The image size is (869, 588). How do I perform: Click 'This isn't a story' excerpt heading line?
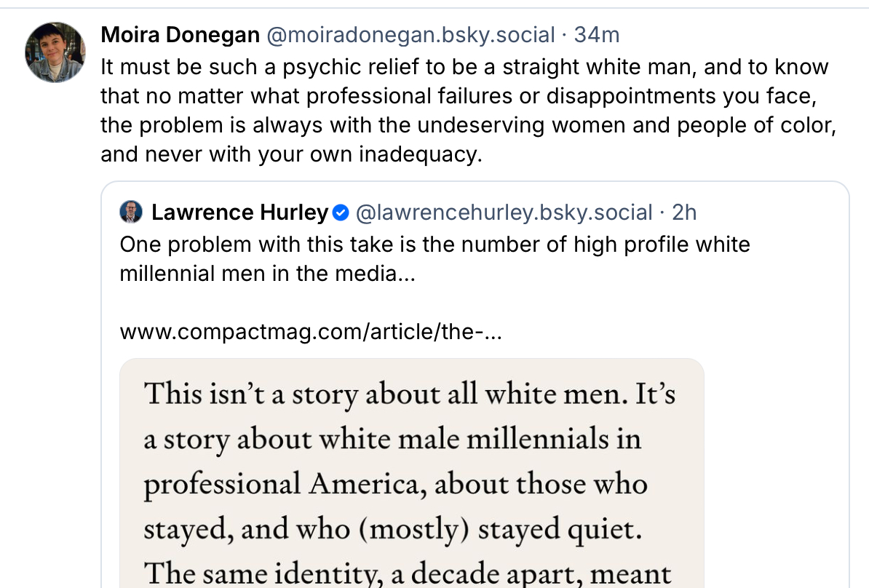410,394
